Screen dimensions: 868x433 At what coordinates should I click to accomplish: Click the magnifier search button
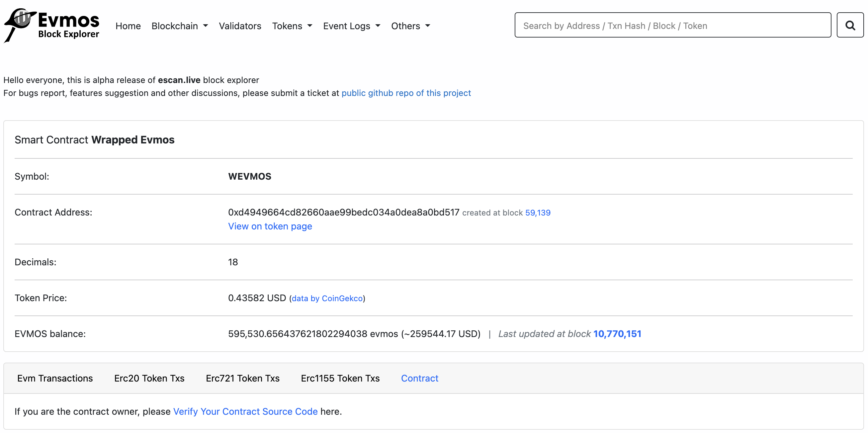click(x=849, y=25)
